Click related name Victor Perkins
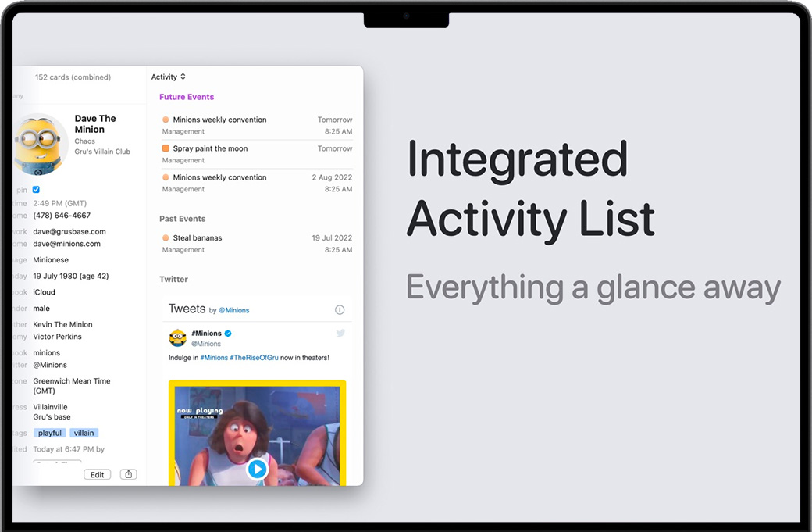The height and width of the screenshot is (532, 812). tap(58, 337)
